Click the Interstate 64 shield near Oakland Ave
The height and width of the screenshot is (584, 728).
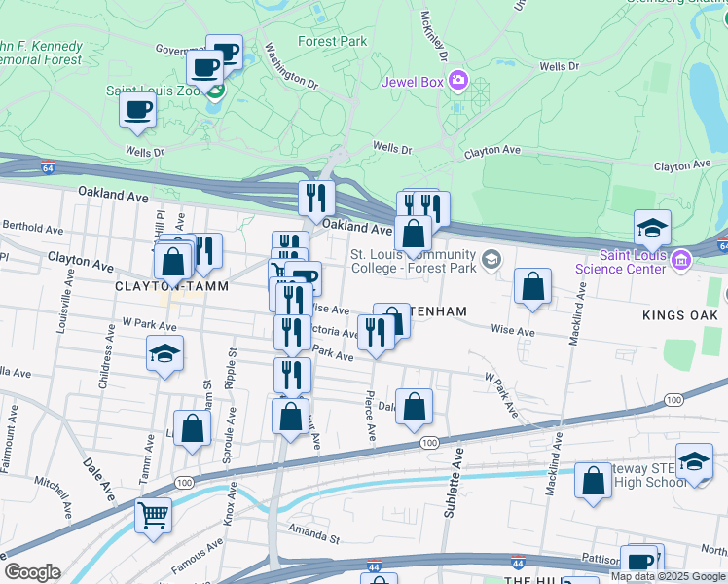(48, 166)
